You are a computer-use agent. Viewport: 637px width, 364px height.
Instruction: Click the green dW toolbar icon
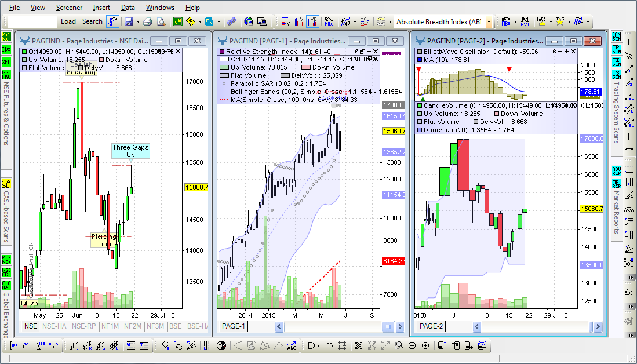pyautogui.click(x=177, y=21)
